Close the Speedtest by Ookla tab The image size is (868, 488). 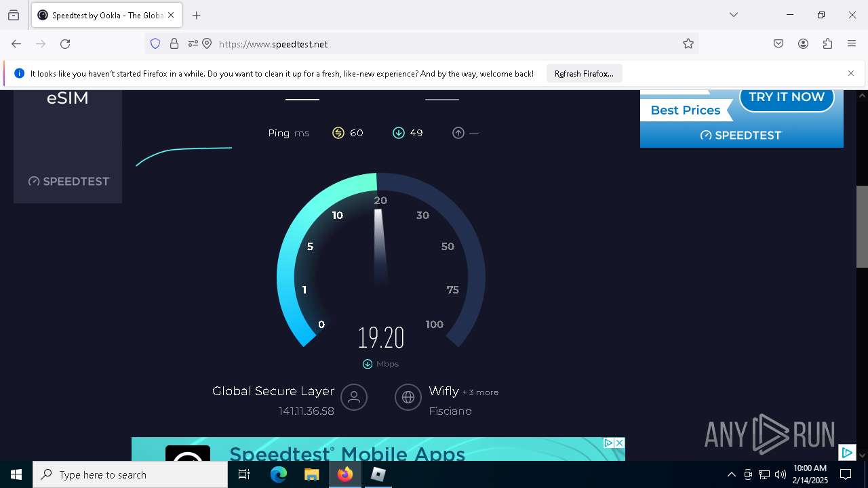171,15
